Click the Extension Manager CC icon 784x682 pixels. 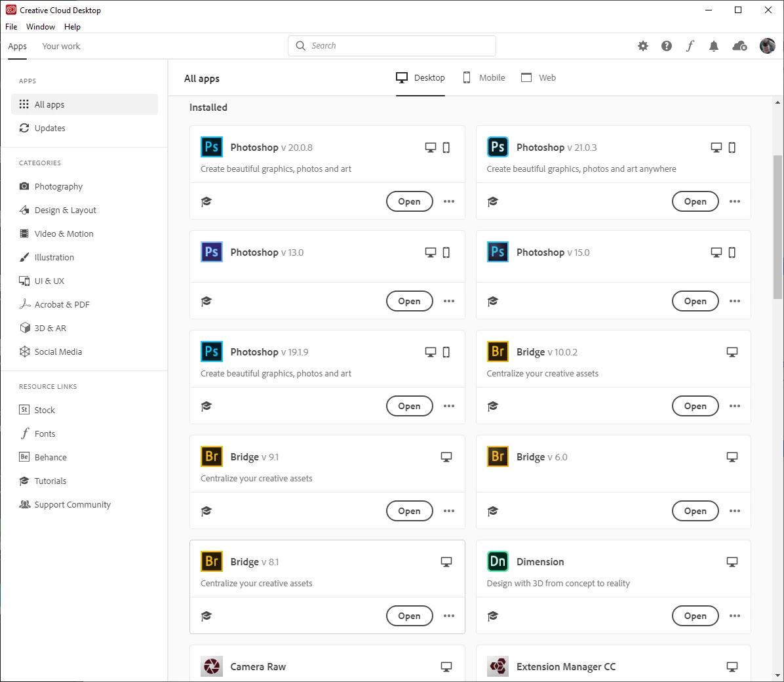[498, 666]
